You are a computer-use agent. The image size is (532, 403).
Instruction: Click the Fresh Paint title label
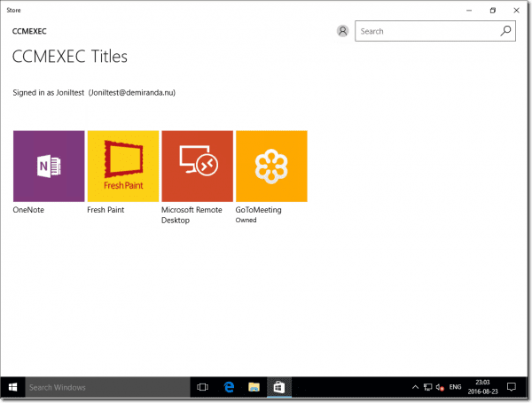point(106,210)
